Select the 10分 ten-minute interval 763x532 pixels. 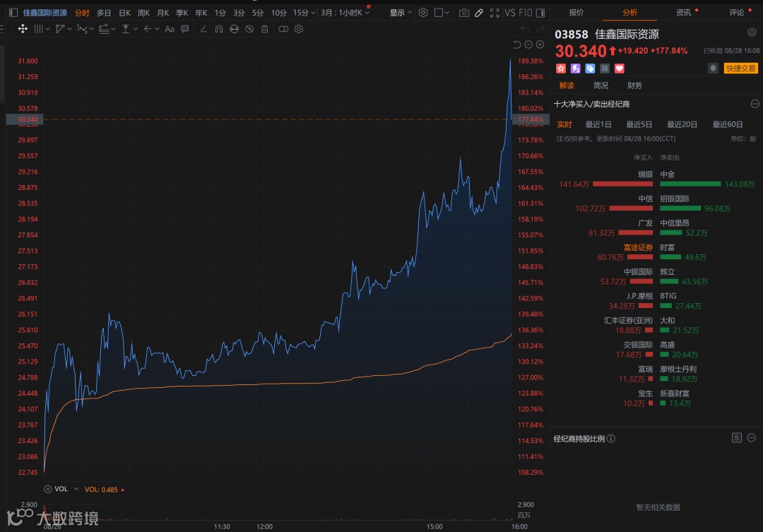point(278,13)
